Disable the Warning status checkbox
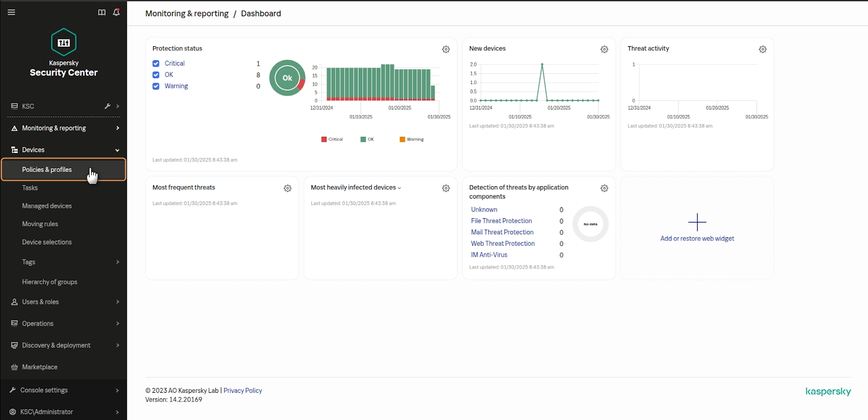Screen dimensions: 868x420 [x=156, y=86]
